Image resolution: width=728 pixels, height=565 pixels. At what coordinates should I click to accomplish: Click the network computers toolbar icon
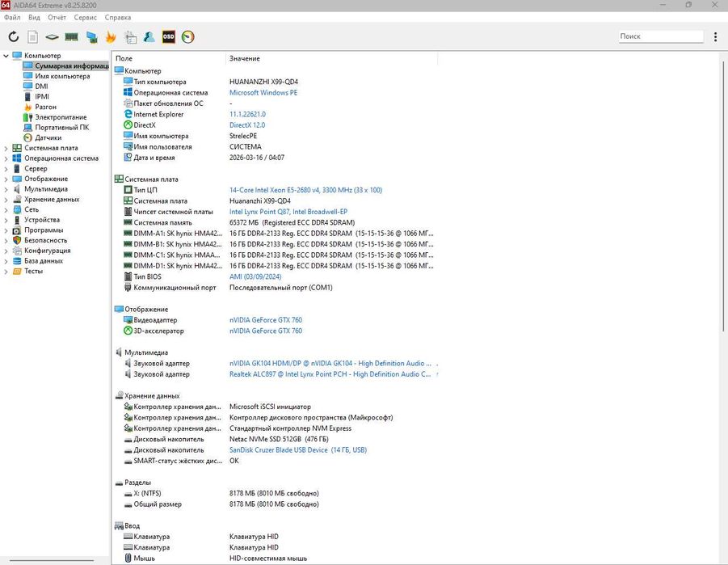click(x=91, y=36)
